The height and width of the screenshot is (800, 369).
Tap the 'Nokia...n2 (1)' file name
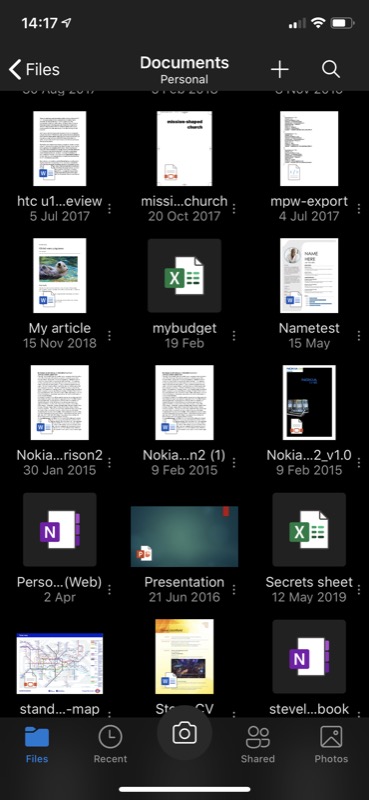[x=184, y=455]
